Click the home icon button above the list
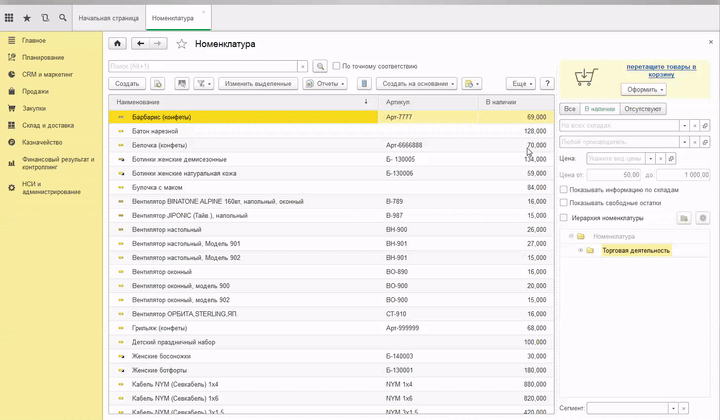The width and height of the screenshot is (720, 420). (x=117, y=44)
